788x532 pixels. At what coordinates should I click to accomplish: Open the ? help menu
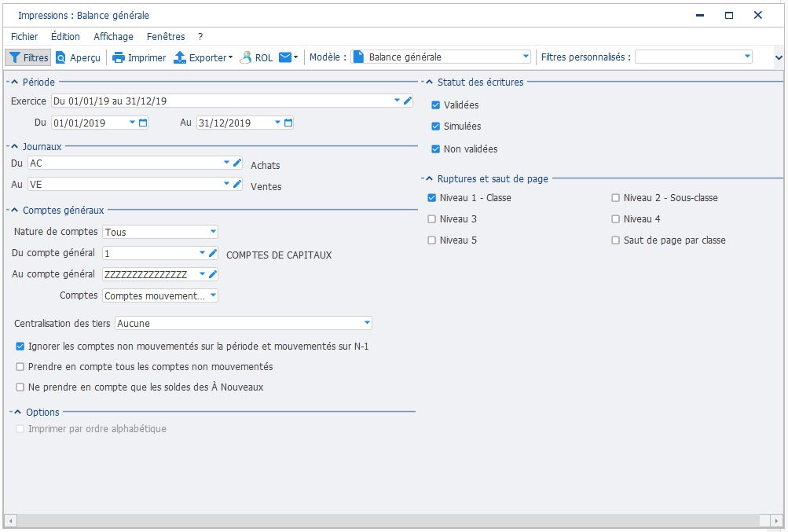pos(200,36)
